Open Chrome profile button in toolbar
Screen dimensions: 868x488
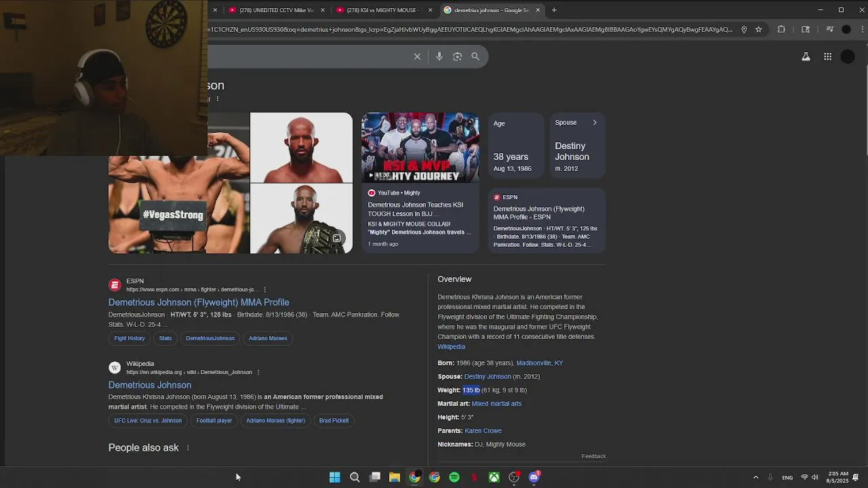(846, 29)
